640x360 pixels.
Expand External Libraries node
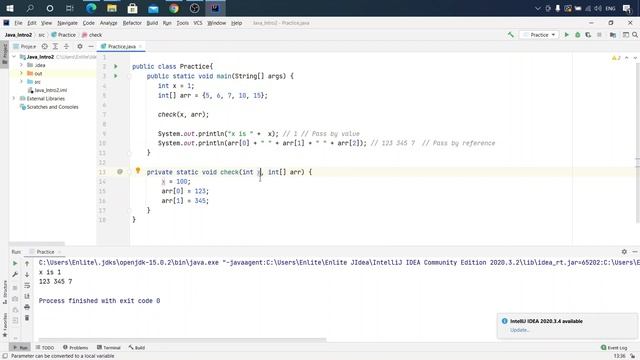(14, 98)
